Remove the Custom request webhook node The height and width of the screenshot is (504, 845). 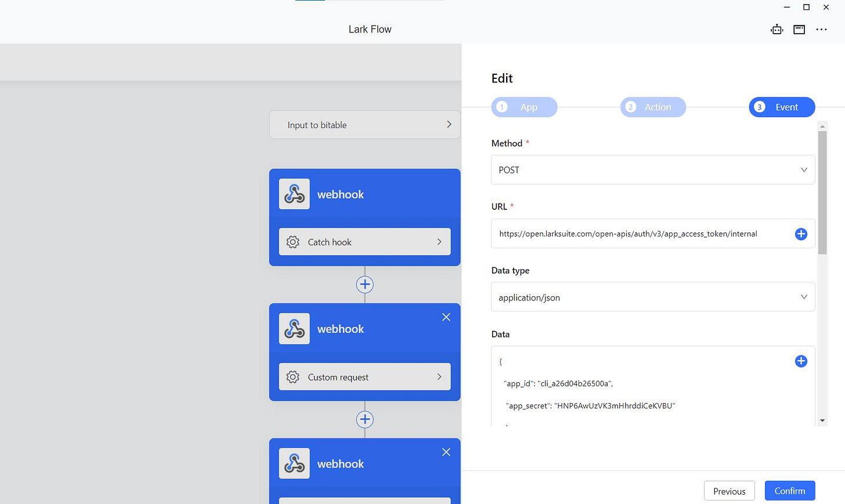pyautogui.click(x=446, y=317)
